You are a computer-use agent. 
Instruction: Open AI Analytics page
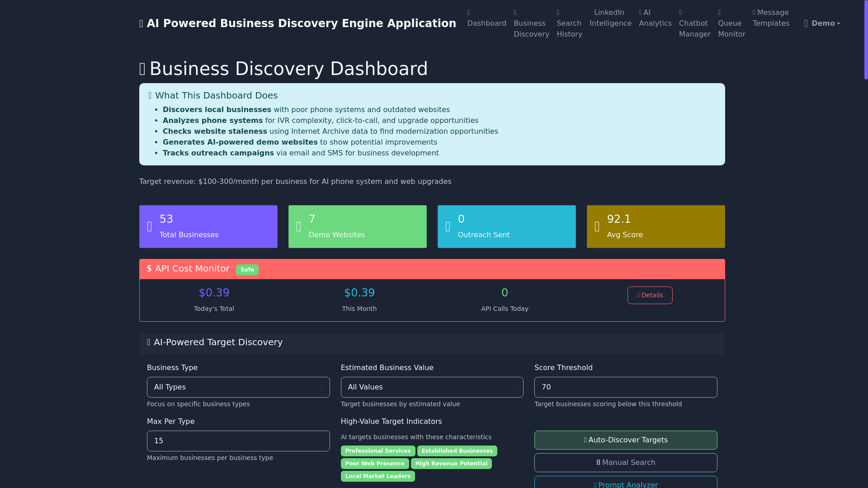tap(655, 18)
